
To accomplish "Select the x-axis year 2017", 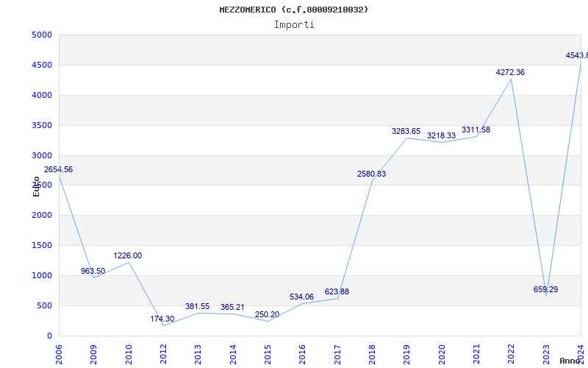I will 337,355.
